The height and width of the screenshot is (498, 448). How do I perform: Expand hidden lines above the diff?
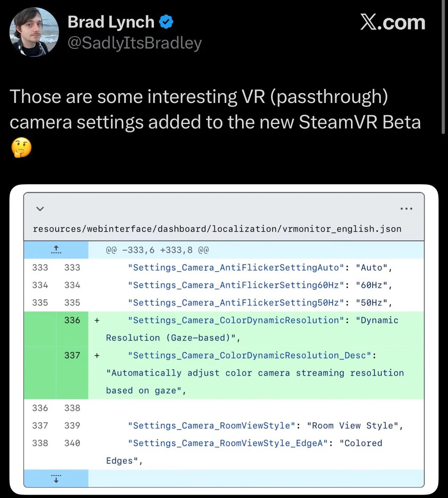point(56,250)
